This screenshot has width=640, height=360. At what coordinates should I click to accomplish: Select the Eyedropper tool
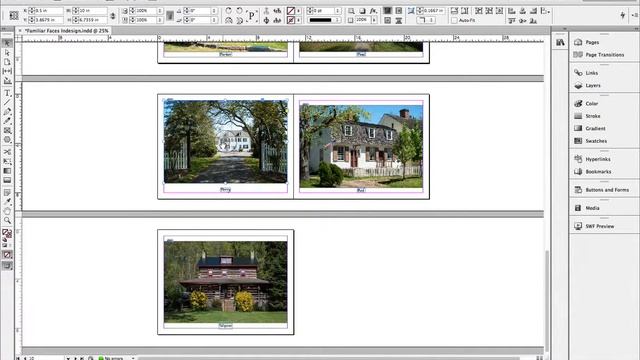(7, 202)
